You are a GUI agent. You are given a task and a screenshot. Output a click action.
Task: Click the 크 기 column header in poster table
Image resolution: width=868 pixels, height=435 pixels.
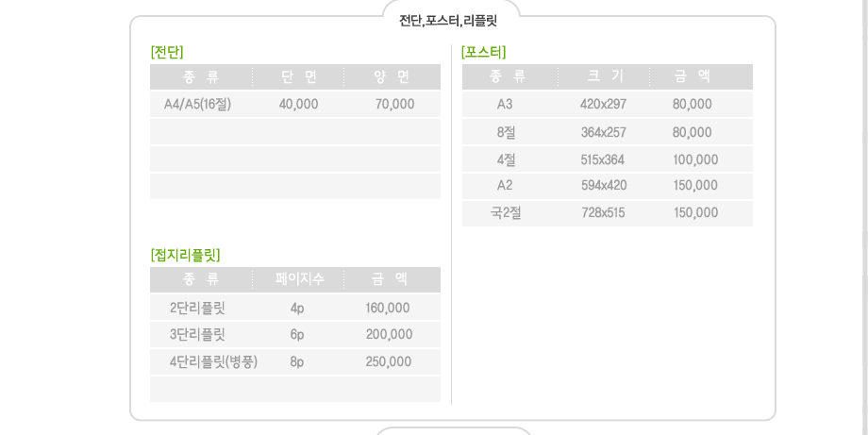pos(605,76)
